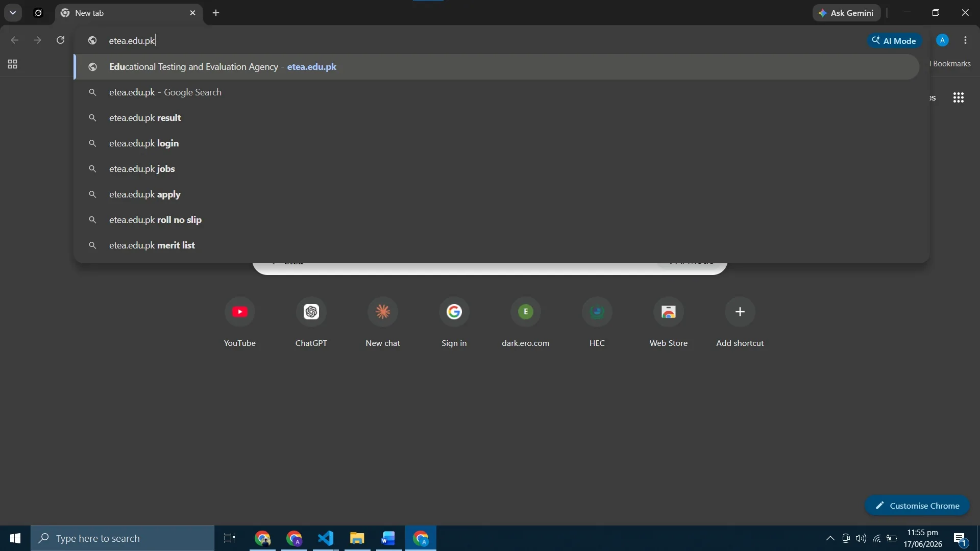Open the battery status tray icon
Viewport: 980px width, 551px height.
892,538
